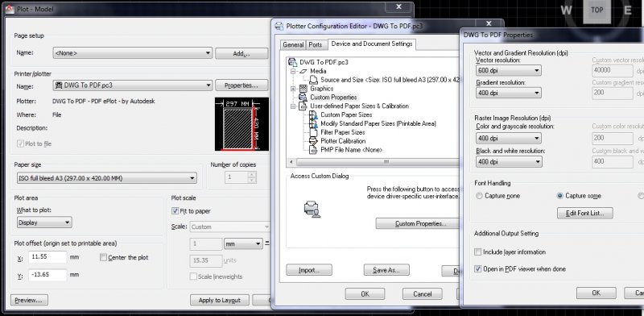Collapse User-defined Paper Sizes node
The width and height of the screenshot is (644, 316).
293,106
